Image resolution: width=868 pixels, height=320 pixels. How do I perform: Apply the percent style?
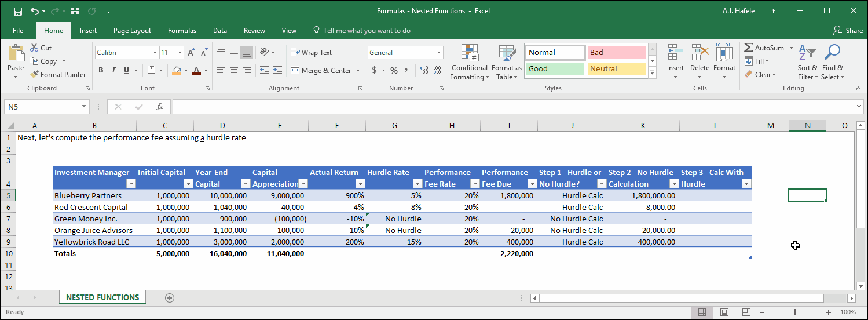[394, 70]
